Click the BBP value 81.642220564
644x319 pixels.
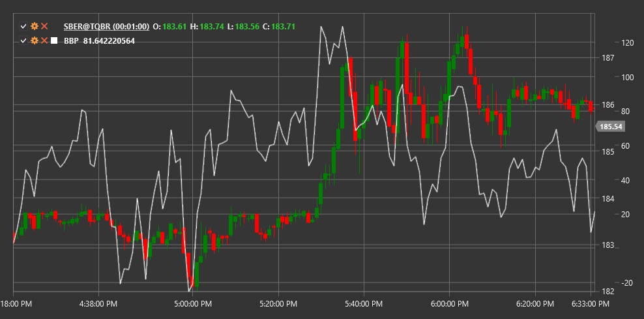109,40
